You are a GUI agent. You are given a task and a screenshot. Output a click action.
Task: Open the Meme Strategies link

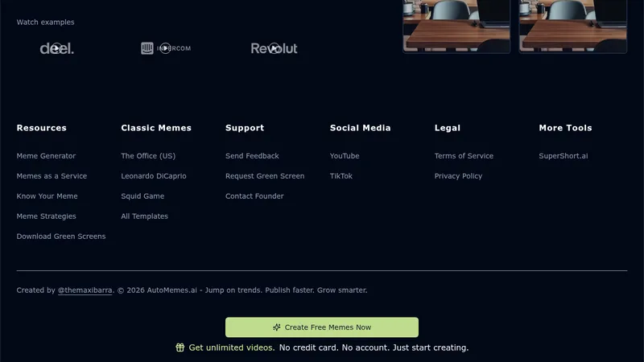pos(46,216)
